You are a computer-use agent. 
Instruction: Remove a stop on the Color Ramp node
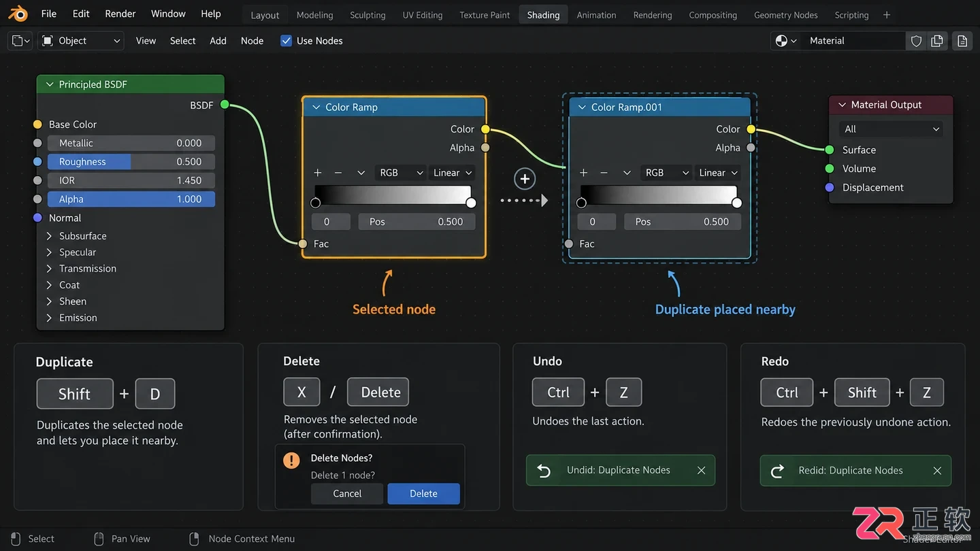pyautogui.click(x=338, y=173)
